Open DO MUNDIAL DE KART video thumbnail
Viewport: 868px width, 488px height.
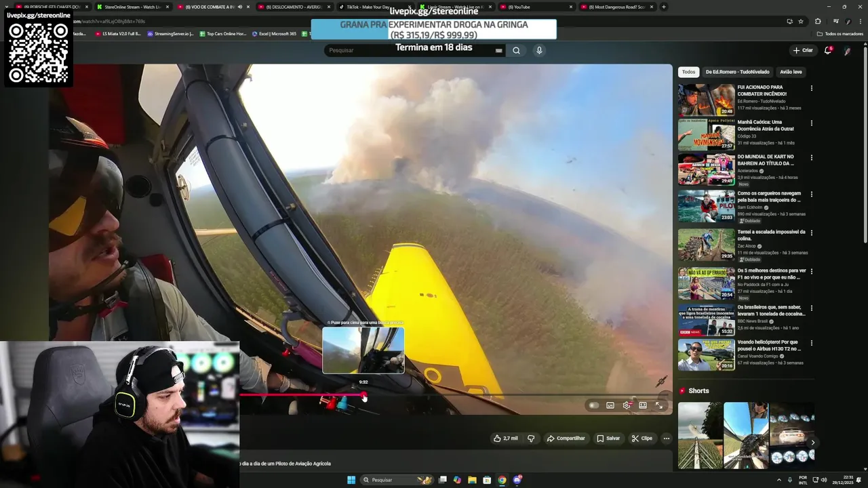point(707,169)
